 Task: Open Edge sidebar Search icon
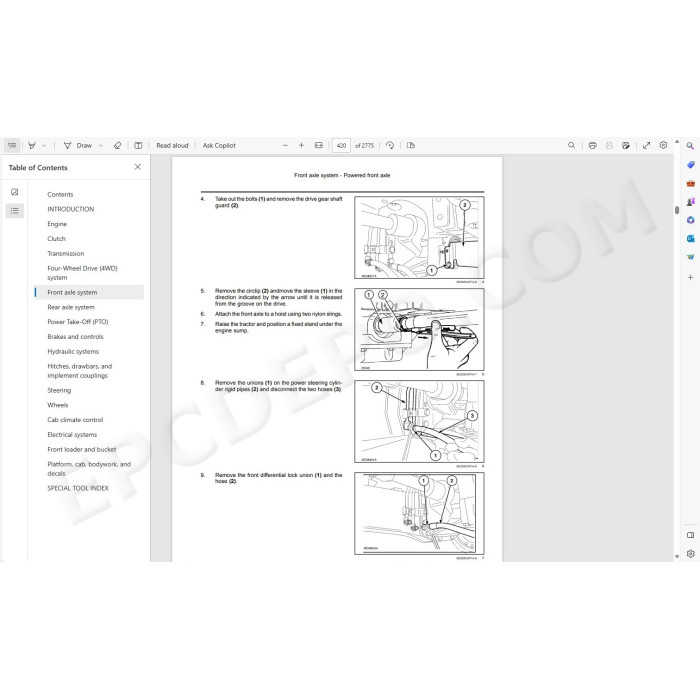point(690,146)
